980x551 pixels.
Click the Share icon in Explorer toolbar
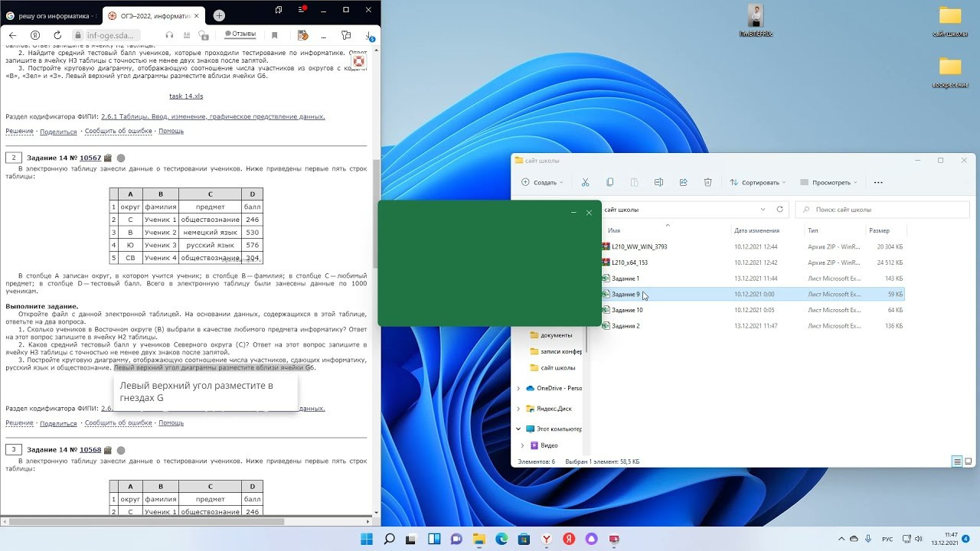683,183
